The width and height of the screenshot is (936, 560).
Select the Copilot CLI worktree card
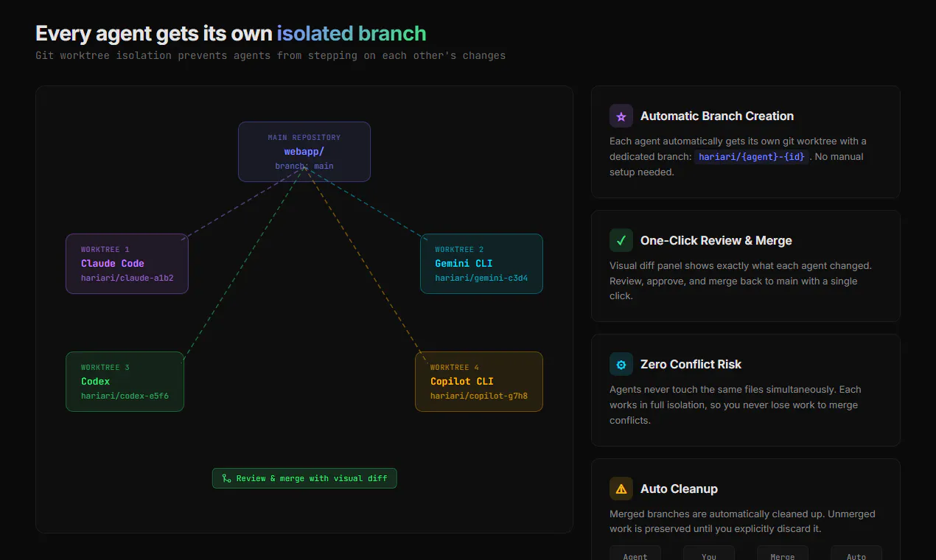pos(479,382)
